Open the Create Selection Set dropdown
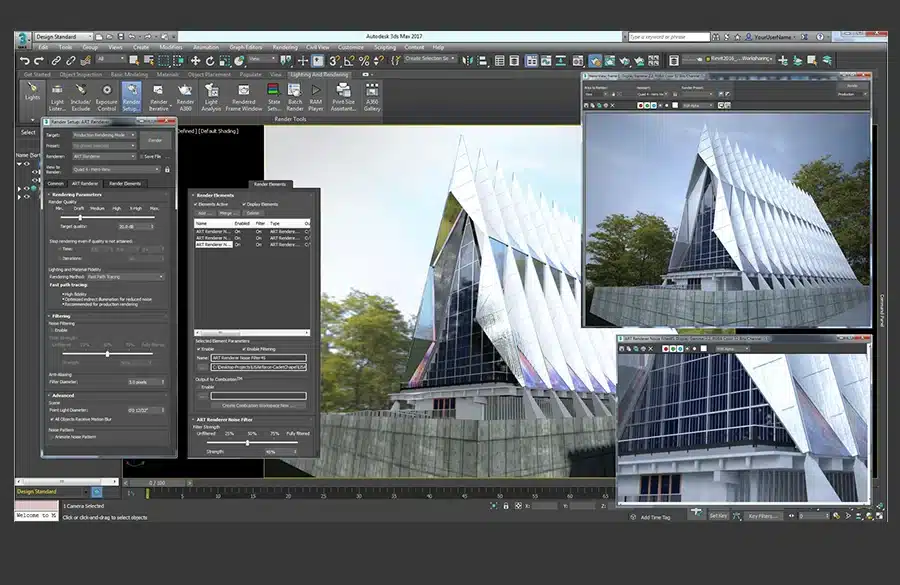Screen dimensions: 900x585 tap(430, 59)
